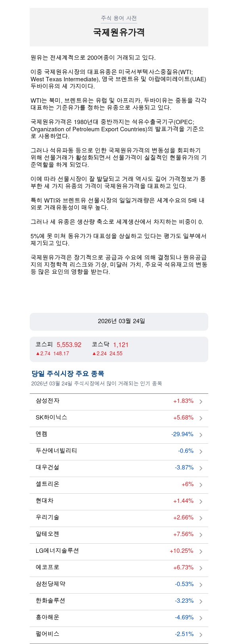Image resolution: width=238 pixels, height=644 pixels.
Task: Click the 2026년 03월 24일 date bar
Action: pos(119,321)
